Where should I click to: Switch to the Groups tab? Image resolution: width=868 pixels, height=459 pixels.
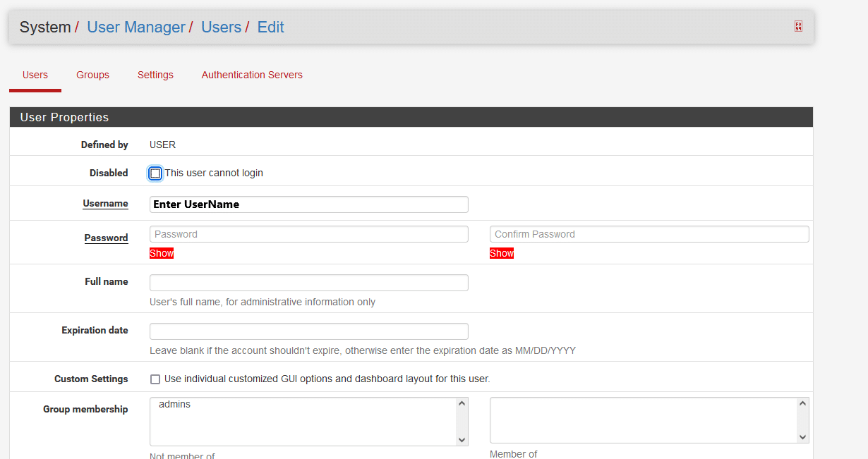[x=92, y=75]
